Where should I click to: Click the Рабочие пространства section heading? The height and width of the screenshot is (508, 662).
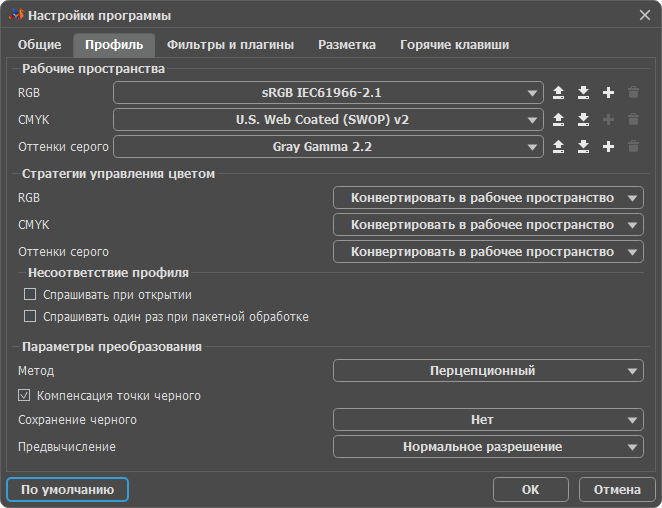point(93,69)
